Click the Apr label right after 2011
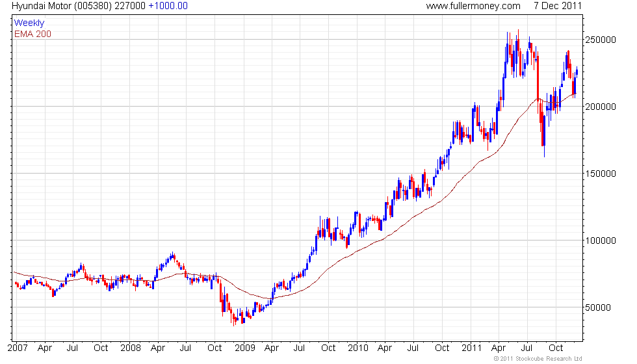The image size is (637, 364). [499, 348]
